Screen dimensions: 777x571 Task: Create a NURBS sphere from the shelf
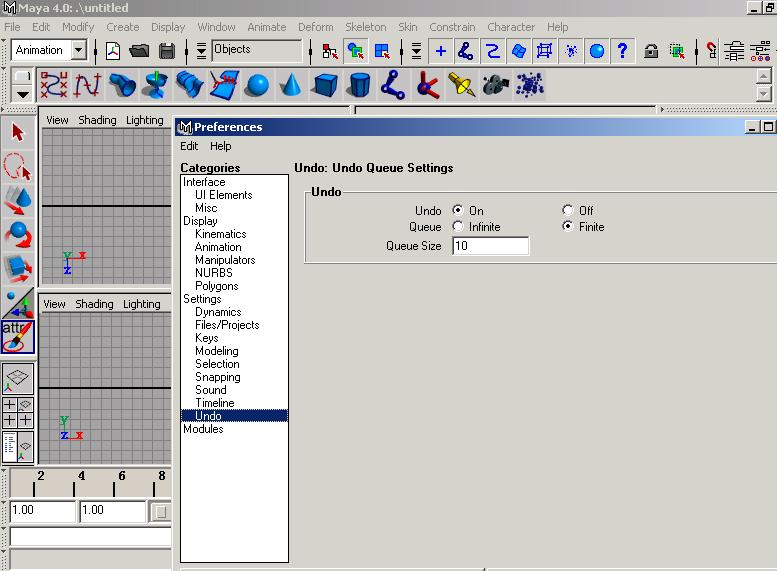tap(257, 85)
